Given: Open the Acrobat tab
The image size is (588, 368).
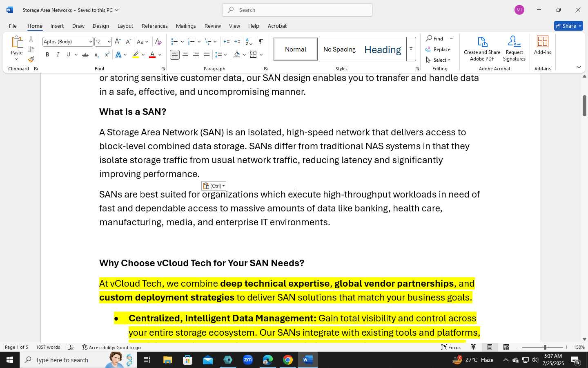Looking at the screenshot, I should click(277, 26).
